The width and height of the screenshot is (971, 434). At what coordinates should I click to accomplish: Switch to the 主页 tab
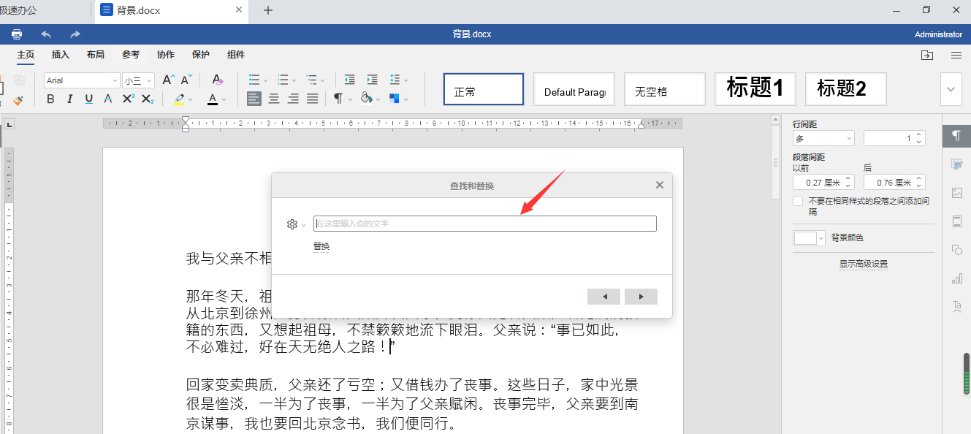(x=25, y=54)
